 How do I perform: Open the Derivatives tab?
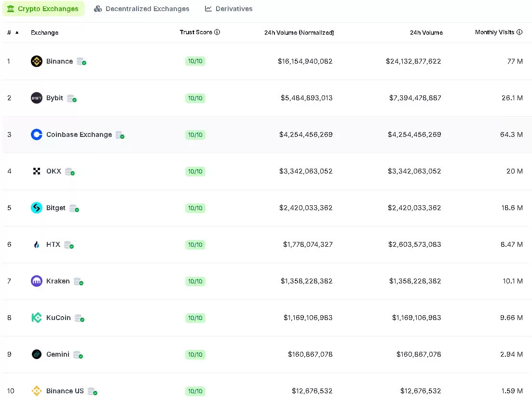(x=229, y=9)
